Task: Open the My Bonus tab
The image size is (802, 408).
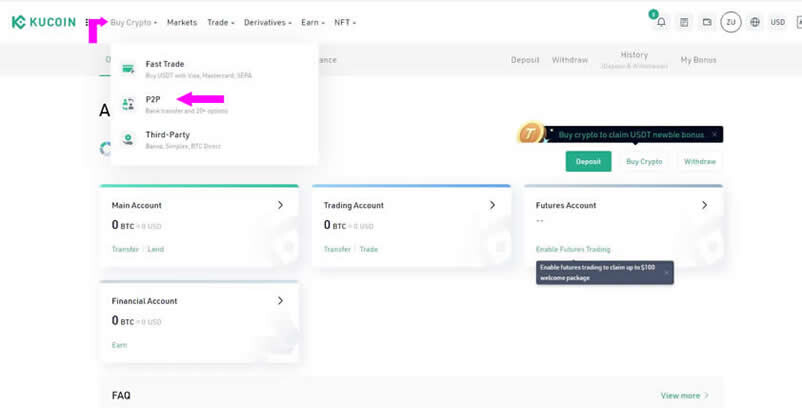Action: click(x=698, y=60)
